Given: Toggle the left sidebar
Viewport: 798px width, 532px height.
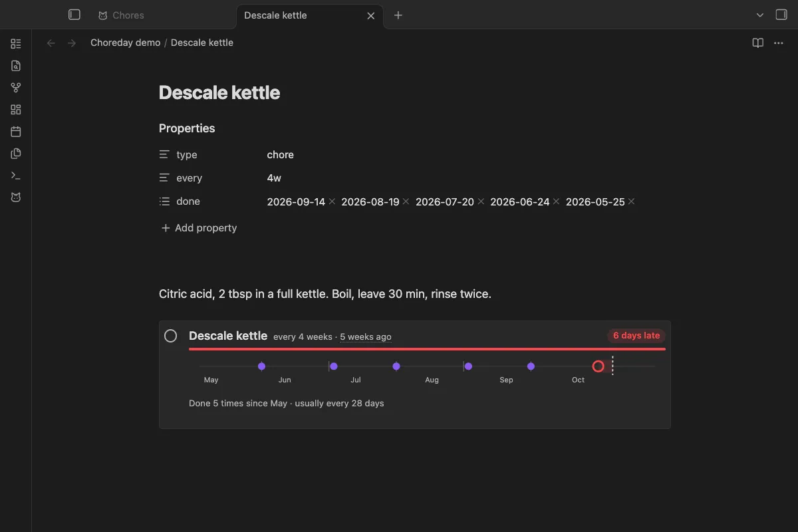Looking at the screenshot, I should point(74,15).
